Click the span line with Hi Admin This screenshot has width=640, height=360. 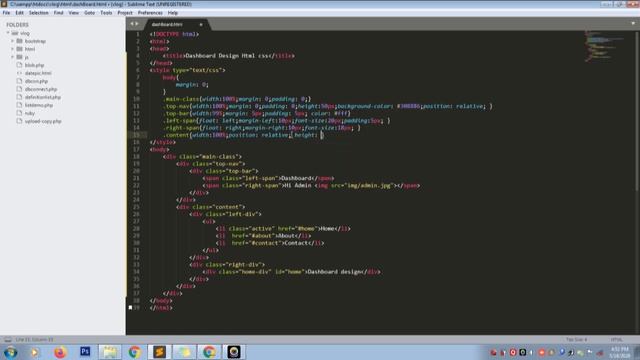click(x=311, y=185)
